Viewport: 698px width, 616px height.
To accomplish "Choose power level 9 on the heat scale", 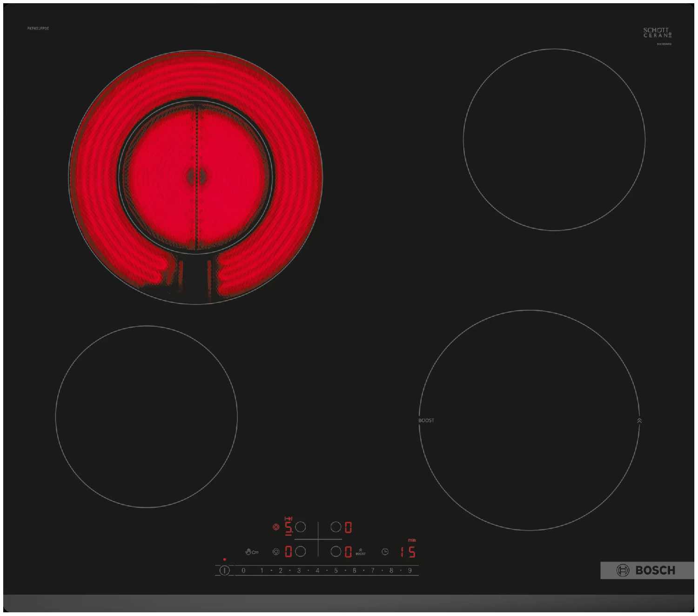I will (x=410, y=570).
